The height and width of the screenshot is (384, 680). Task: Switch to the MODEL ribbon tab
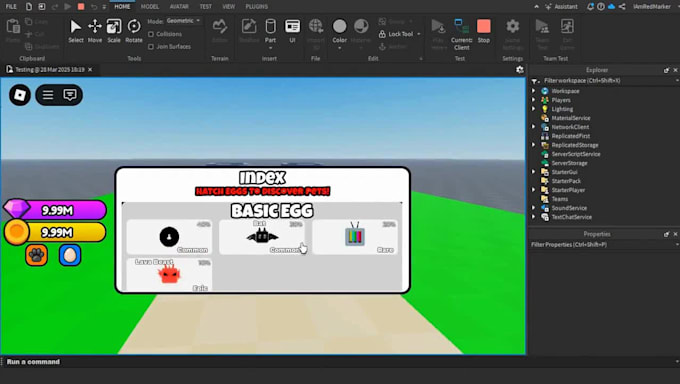click(x=150, y=7)
